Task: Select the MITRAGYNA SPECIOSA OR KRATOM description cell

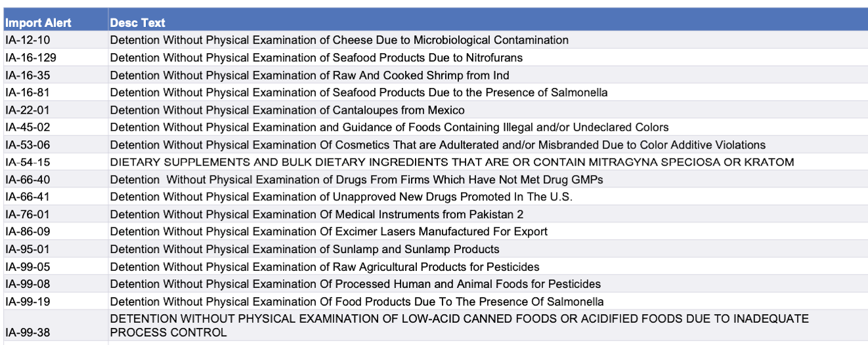Action: point(488,162)
